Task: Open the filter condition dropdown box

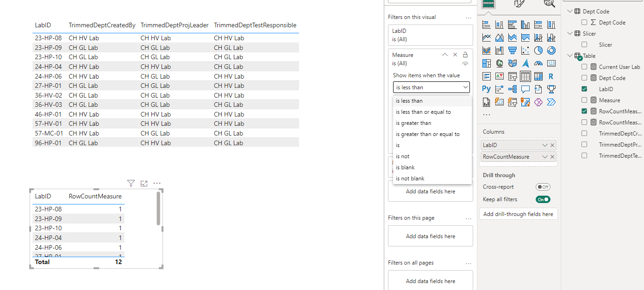Action: (x=431, y=87)
